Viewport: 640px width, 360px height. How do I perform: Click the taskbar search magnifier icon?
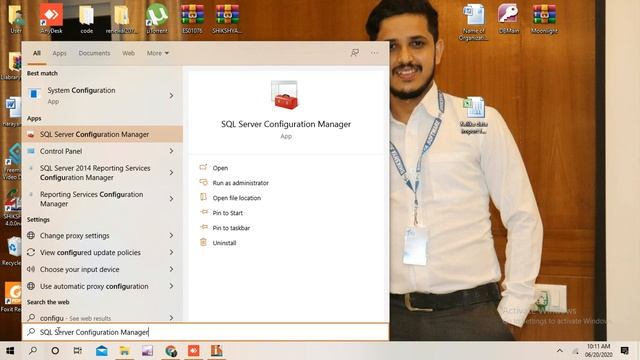pos(33,351)
